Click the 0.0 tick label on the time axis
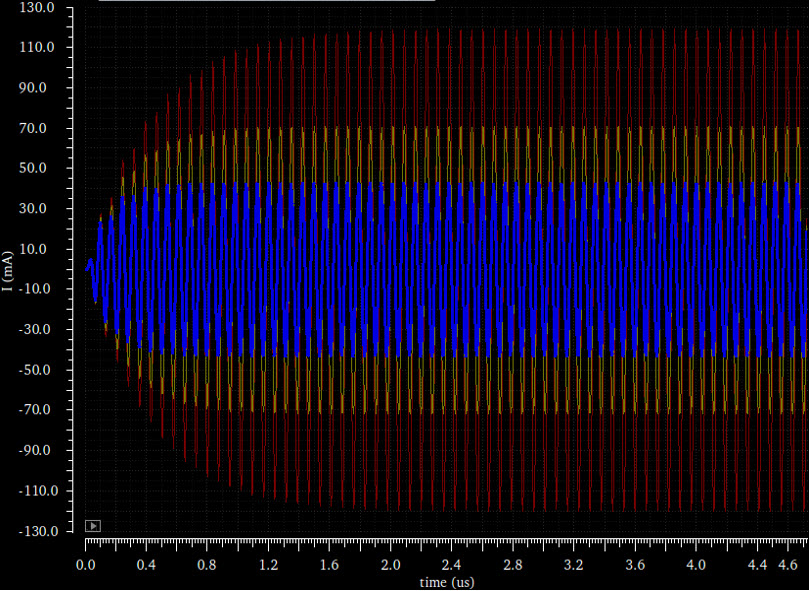 pos(86,565)
